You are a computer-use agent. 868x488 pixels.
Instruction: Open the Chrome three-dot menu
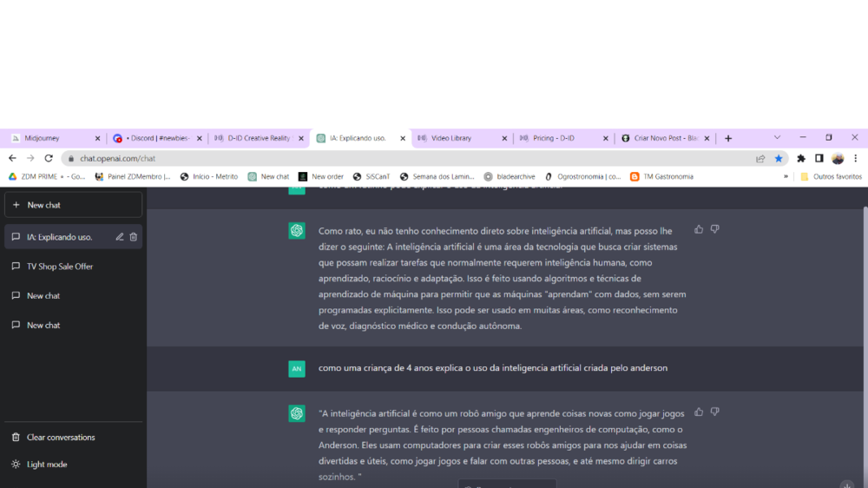(x=856, y=158)
